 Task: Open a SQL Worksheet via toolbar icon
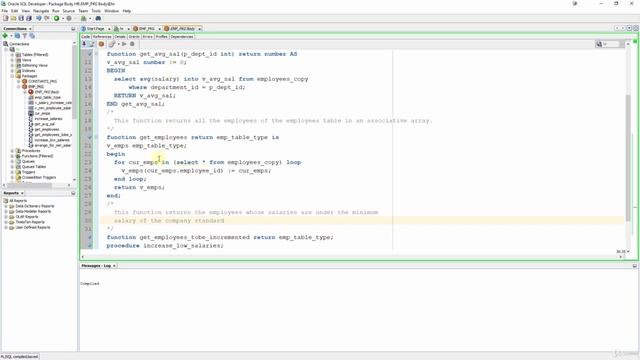click(x=84, y=18)
